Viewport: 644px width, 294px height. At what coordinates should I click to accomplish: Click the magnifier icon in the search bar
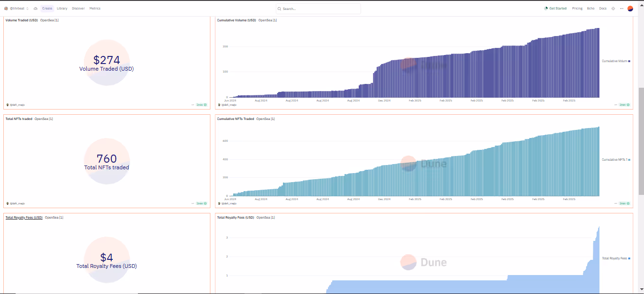point(280,9)
